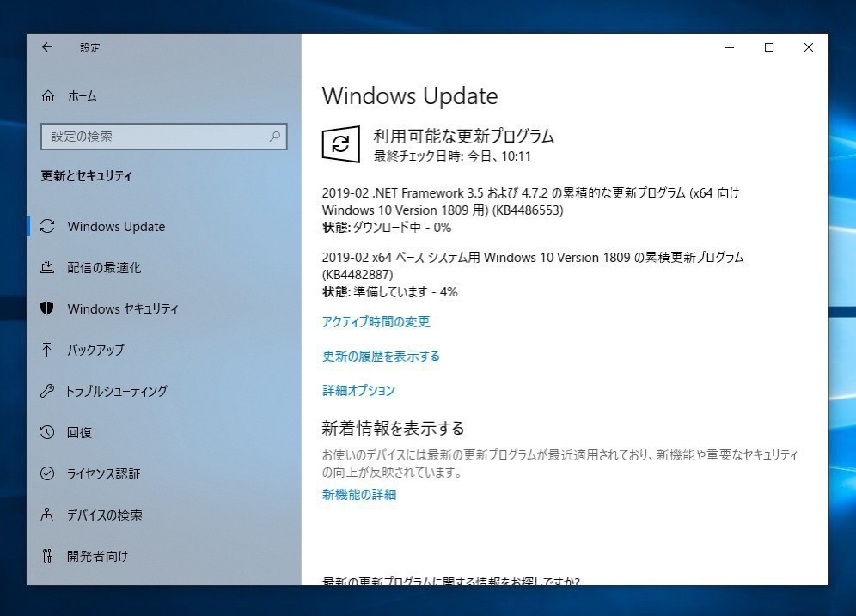Open the 新機能の詳細 link
This screenshot has height=616, width=856.
click(359, 494)
